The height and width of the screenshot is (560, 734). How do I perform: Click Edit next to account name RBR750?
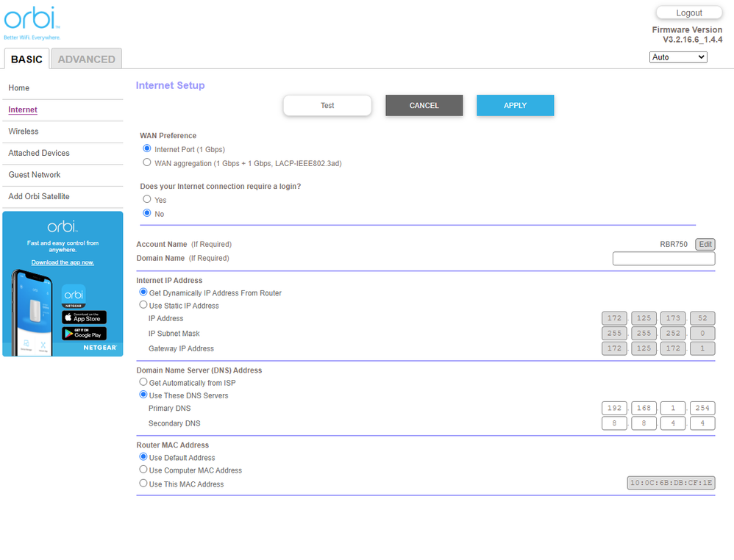coord(705,244)
